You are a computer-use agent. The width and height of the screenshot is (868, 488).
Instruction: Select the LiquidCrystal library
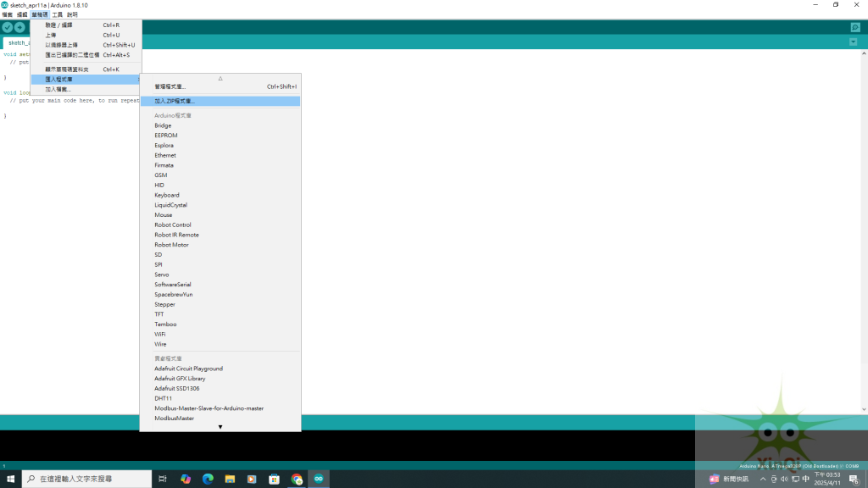(220, 205)
